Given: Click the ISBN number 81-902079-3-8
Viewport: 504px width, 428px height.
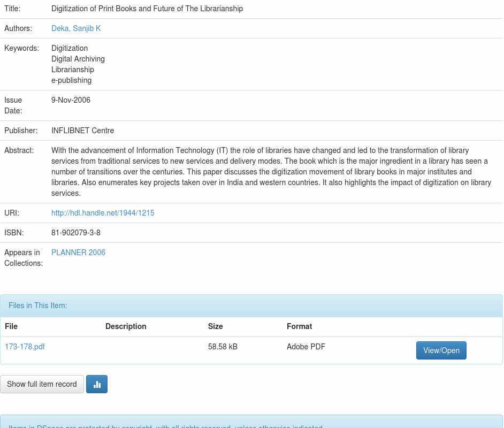Looking at the screenshot, I should [x=76, y=233].
